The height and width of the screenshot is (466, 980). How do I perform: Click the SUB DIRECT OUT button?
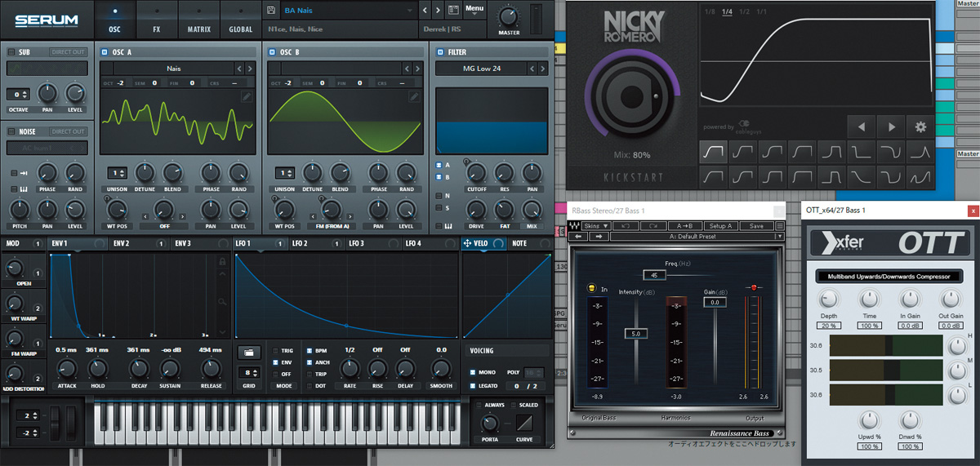tap(68, 52)
